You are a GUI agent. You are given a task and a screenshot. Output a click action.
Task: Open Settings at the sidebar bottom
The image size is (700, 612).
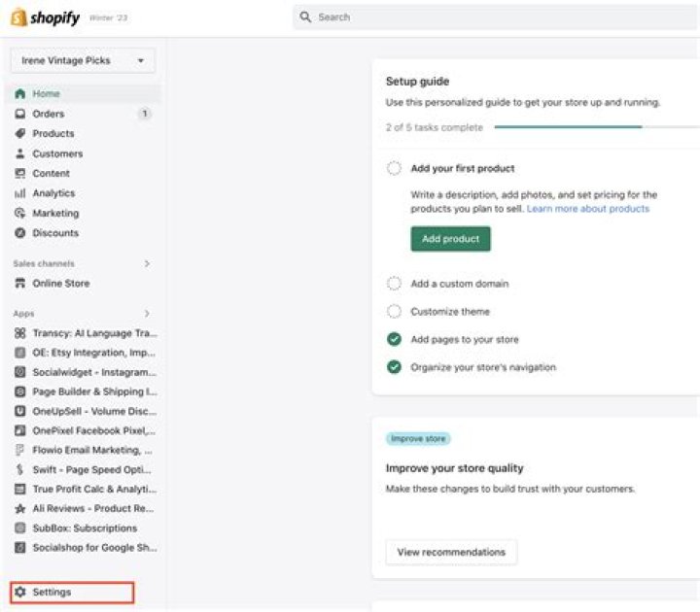[72, 592]
